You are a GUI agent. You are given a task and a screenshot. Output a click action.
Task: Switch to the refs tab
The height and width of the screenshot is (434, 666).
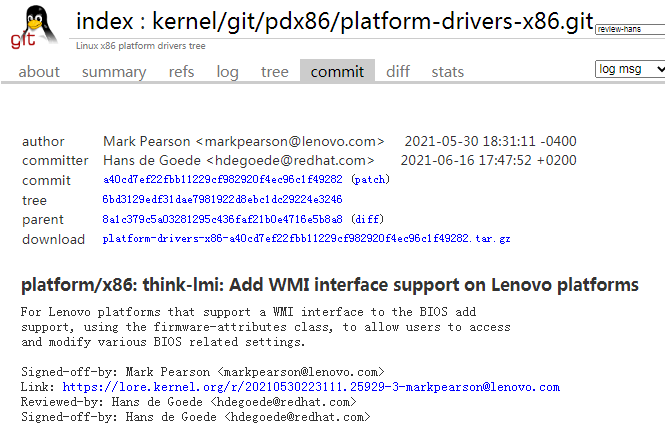(181, 71)
